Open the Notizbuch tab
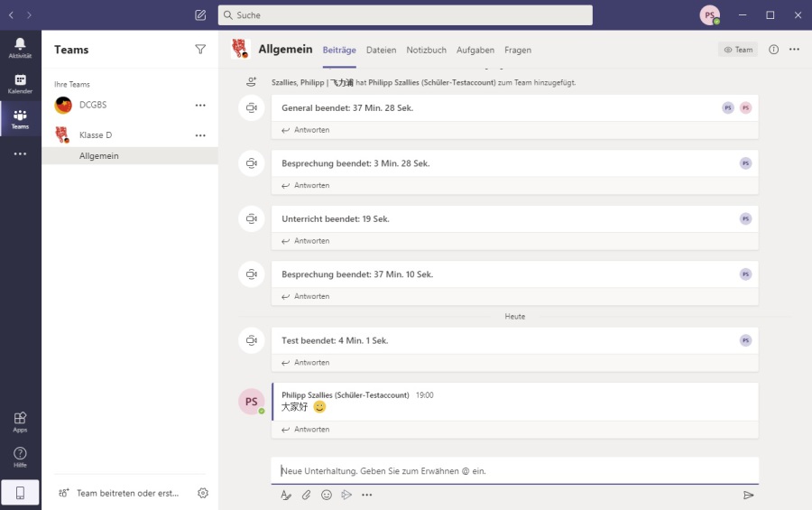The width and height of the screenshot is (812, 510). coord(426,50)
